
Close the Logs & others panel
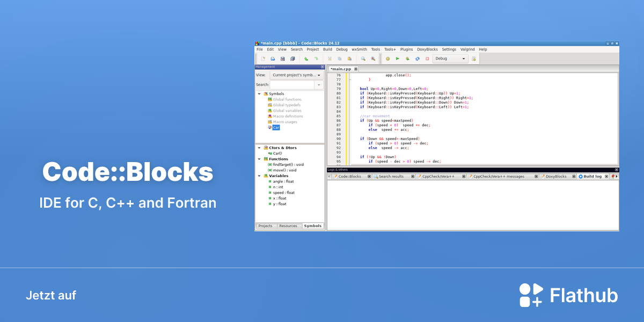(617, 170)
